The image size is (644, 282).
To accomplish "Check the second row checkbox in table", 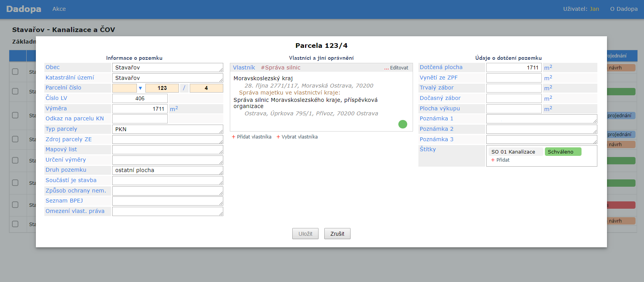I will [15, 91].
